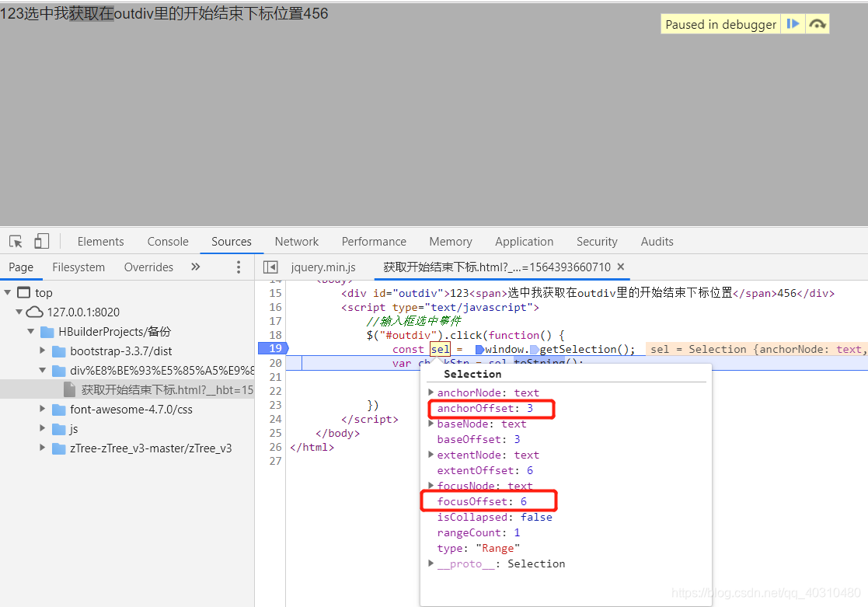The height and width of the screenshot is (607, 868).
Task: Click the HBuilderProjects folder icon
Action: (x=47, y=332)
